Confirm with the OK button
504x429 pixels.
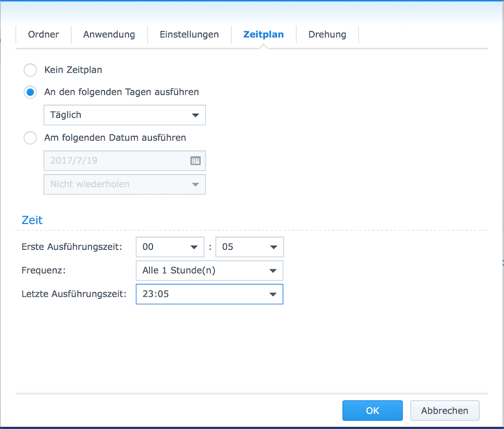(372, 410)
